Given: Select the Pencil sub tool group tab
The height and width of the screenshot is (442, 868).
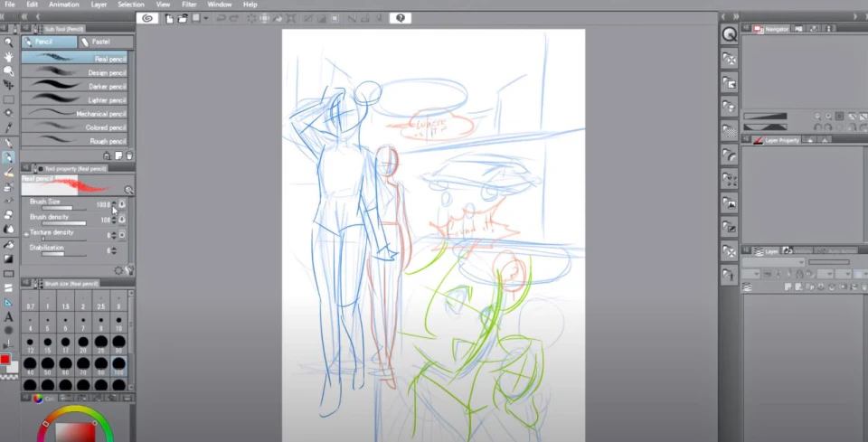Looking at the screenshot, I should click(49, 42).
